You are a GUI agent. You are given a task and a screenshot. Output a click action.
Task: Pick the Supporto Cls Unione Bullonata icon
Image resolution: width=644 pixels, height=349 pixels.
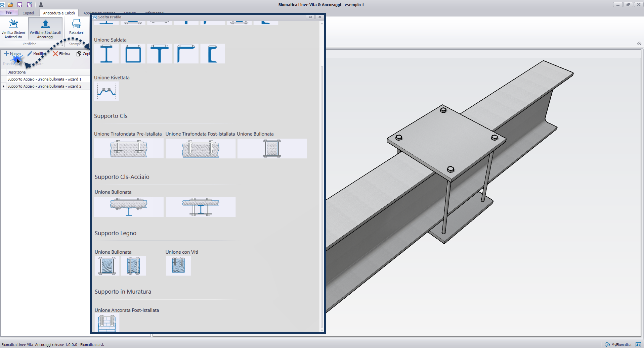(x=272, y=149)
